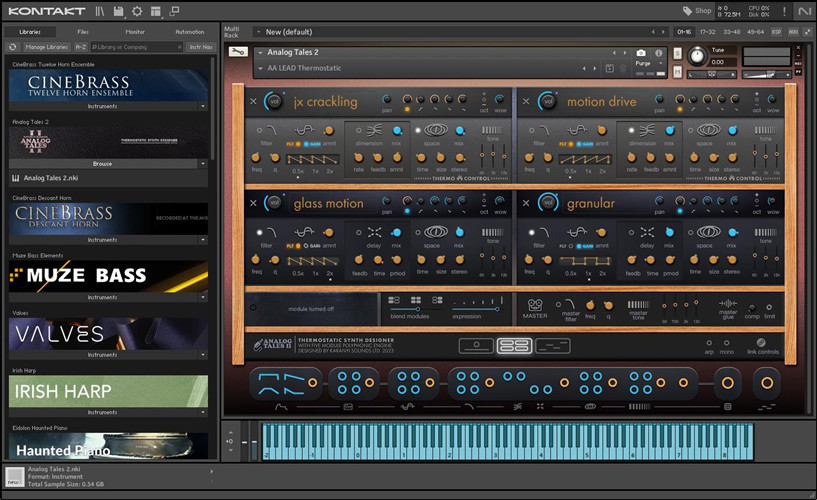Click the Shop tag icon
This screenshot has width=817, height=500.
pos(688,11)
